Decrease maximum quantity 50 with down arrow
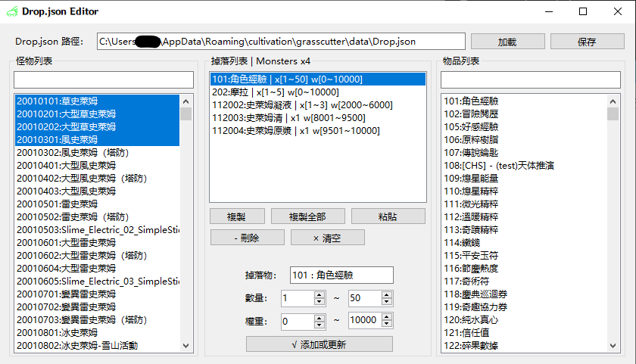Viewport: 636px width, 364px height. pos(386,302)
